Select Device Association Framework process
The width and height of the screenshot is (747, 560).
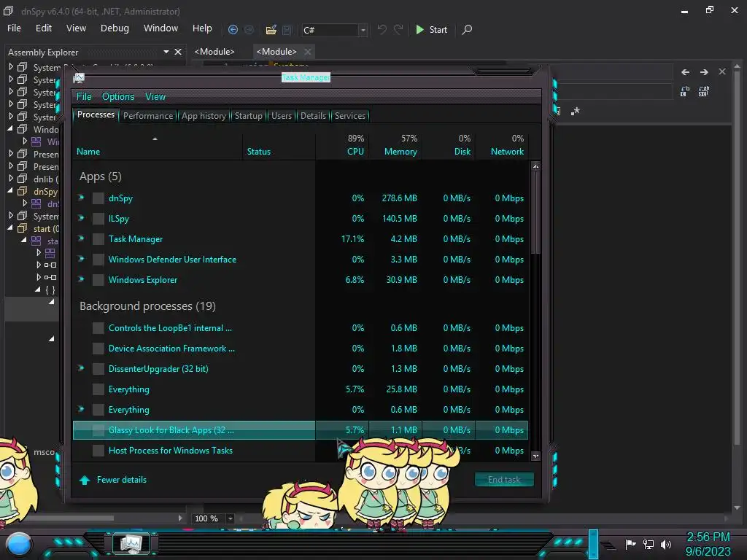[x=300, y=349]
